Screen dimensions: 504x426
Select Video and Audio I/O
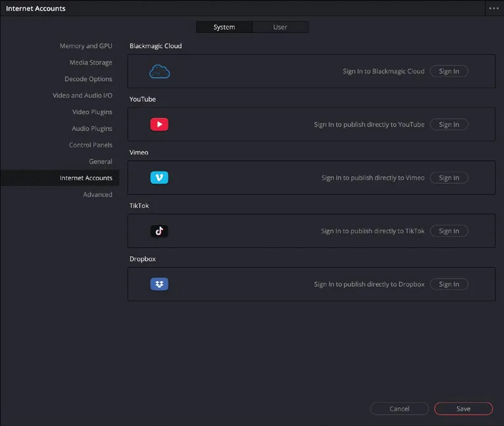[82, 96]
